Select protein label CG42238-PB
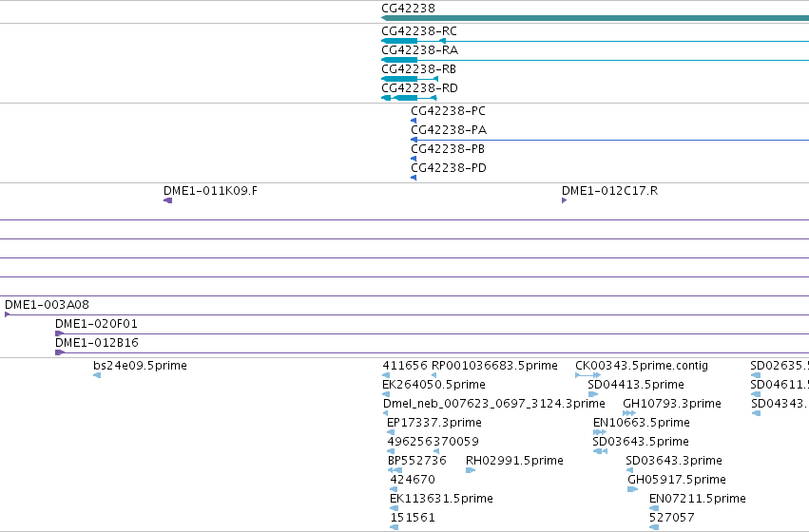809x532 pixels. [448, 149]
